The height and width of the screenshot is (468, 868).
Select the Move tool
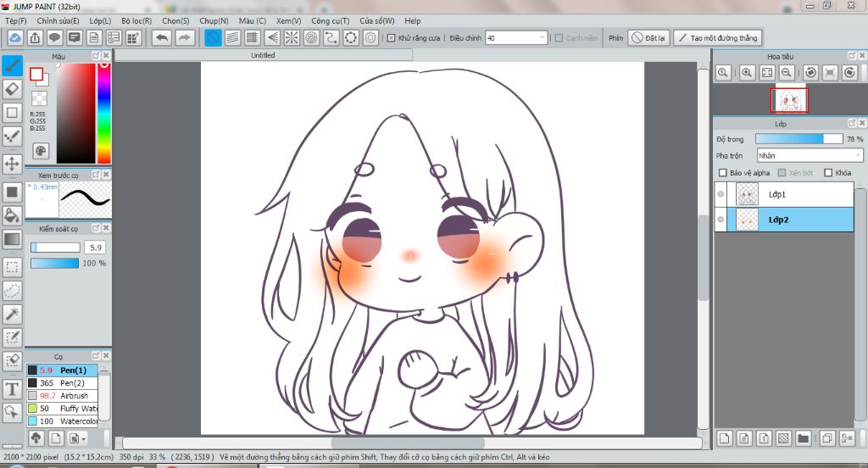tap(12, 164)
